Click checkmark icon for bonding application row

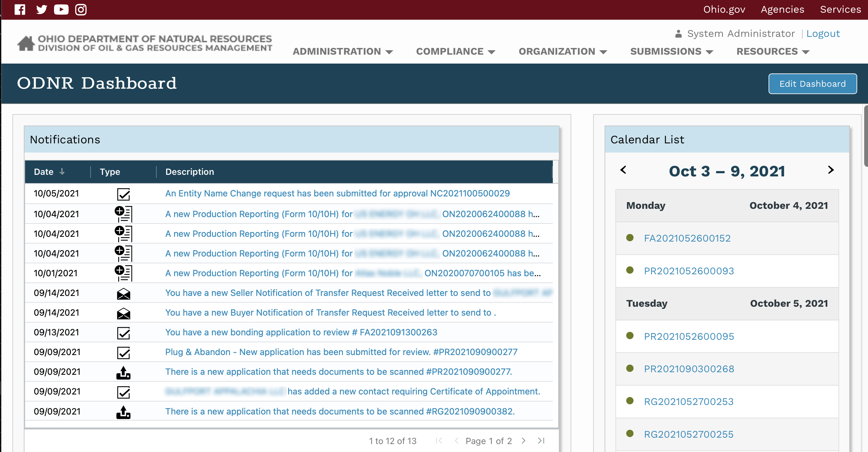pyautogui.click(x=124, y=333)
